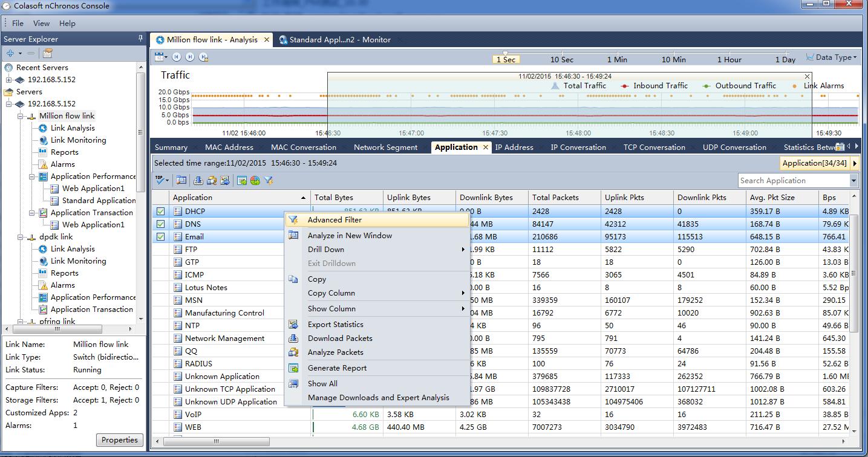Open the Search Application dropdown arrow
Screen dimensions: 868x457
point(853,180)
